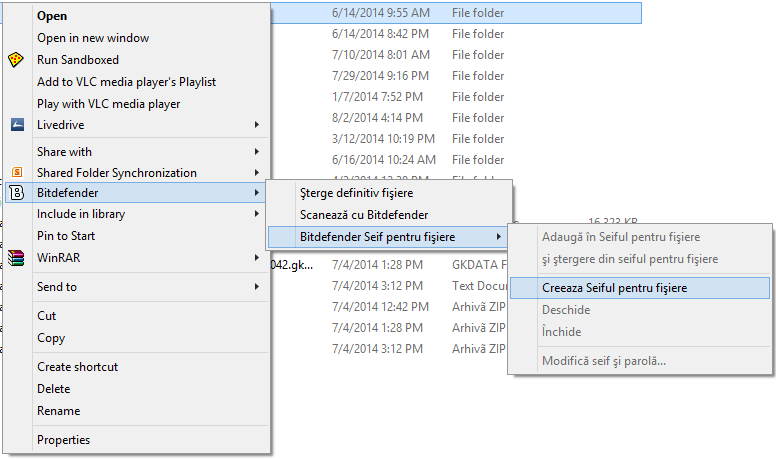Expand the Share with submenu arrow
This screenshot has height=459, width=776.
(x=256, y=152)
